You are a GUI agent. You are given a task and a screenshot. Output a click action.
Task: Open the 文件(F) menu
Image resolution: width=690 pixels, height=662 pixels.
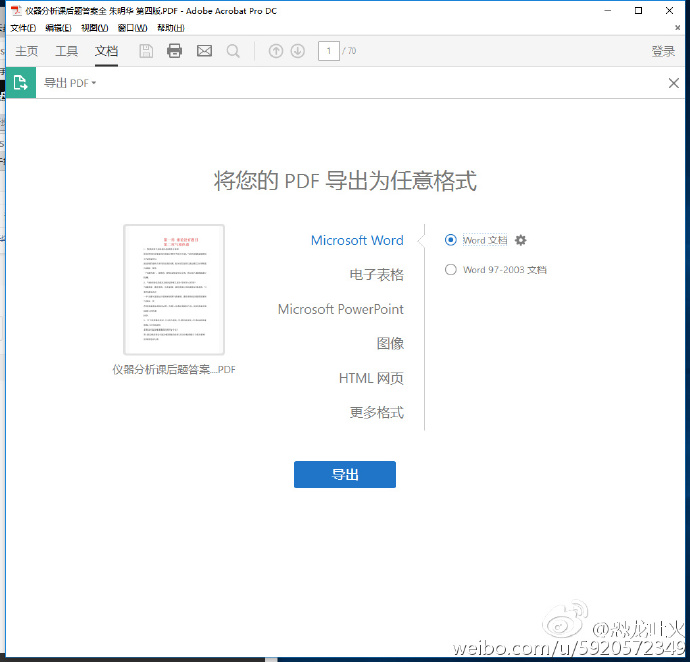24,28
